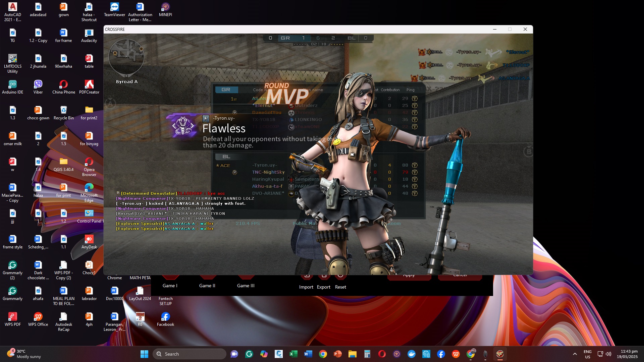Image resolution: width=644 pixels, height=362 pixels.
Task: Open Word from the taskbar
Action: coord(308,354)
